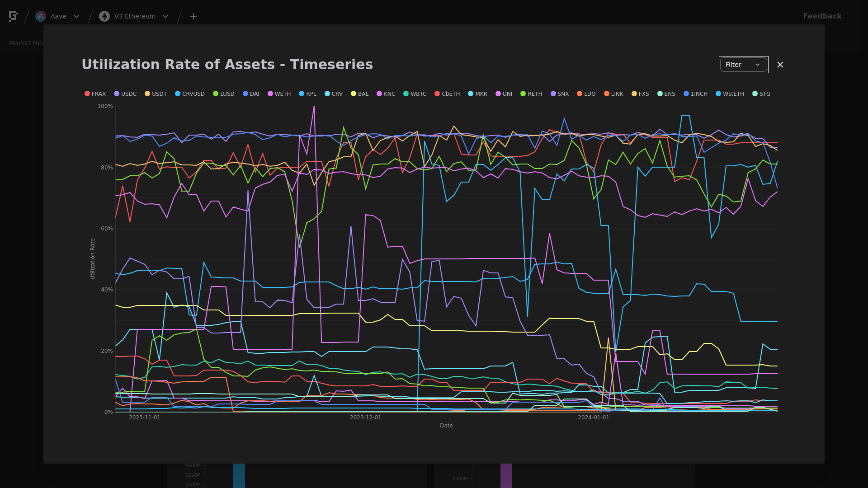
Task: Toggle FXS legend entry
Action: pos(640,94)
